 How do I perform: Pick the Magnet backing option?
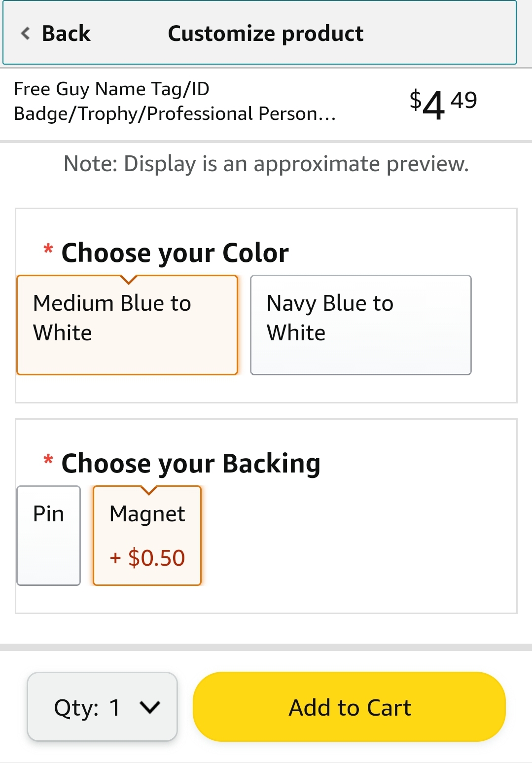[147, 536]
